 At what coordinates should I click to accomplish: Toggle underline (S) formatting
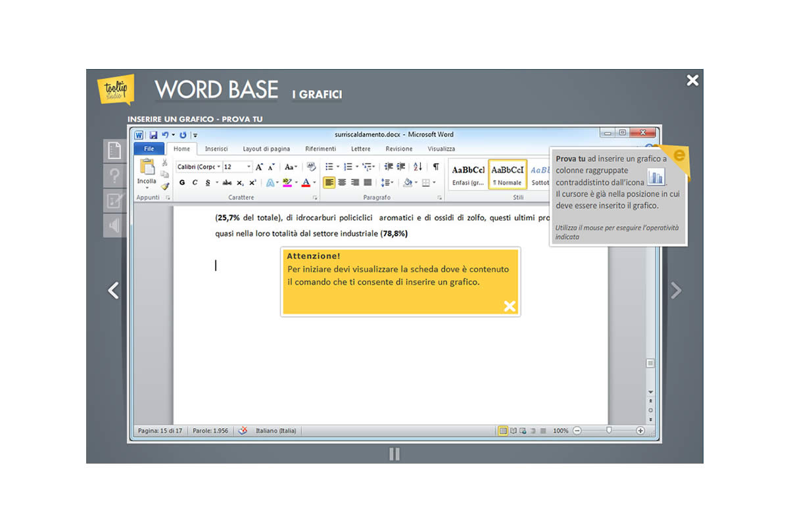click(x=208, y=183)
